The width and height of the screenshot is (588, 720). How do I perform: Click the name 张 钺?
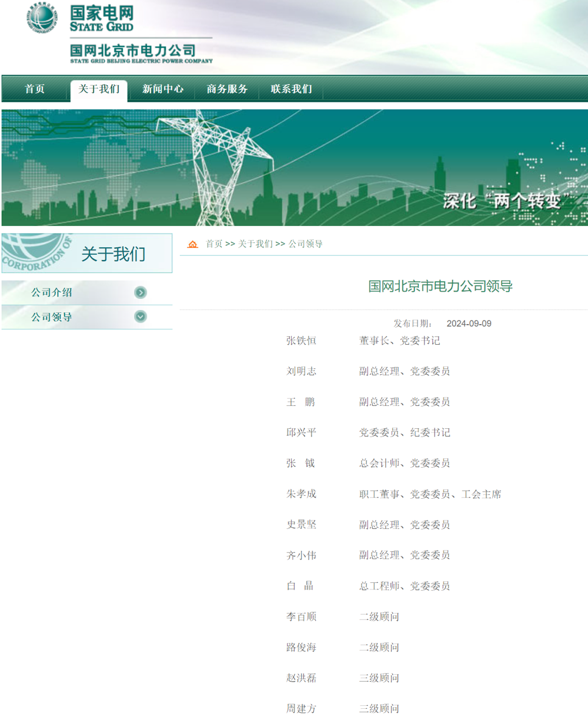point(300,463)
